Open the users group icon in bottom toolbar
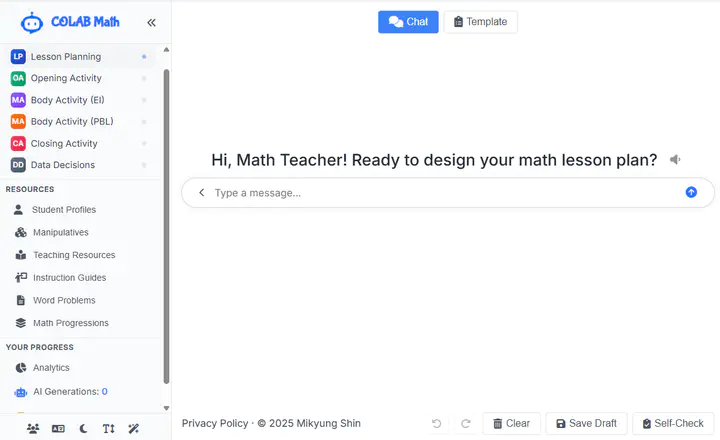 click(x=33, y=429)
